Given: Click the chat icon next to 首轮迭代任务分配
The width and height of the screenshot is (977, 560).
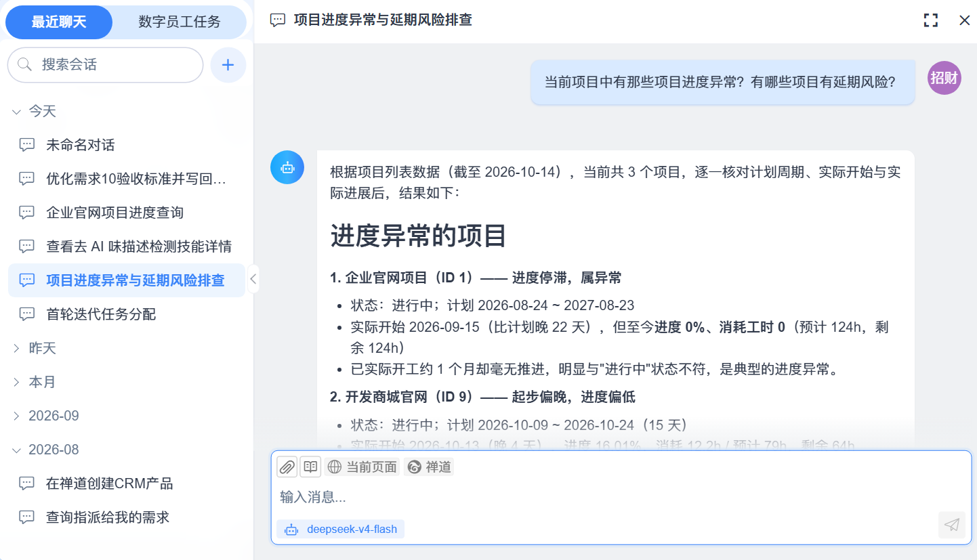Looking at the screenshot, I should pos(27,314).
